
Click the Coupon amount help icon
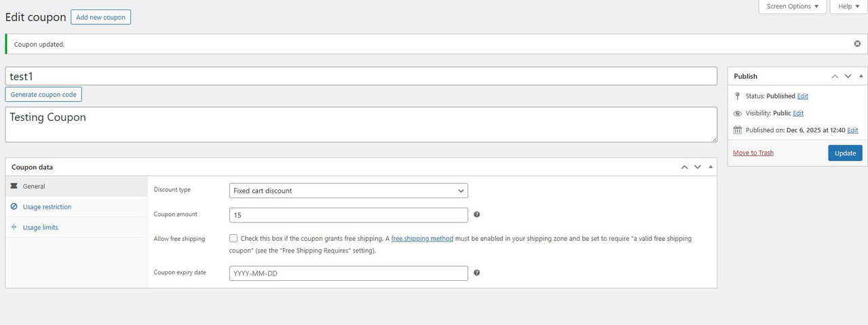[x=476, y=214]
